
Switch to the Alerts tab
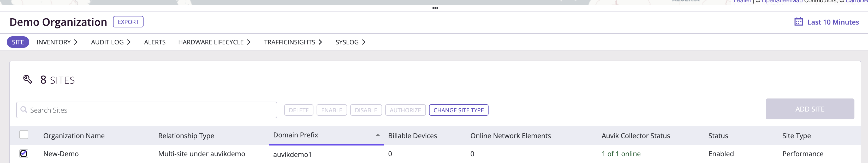(155, 42)
